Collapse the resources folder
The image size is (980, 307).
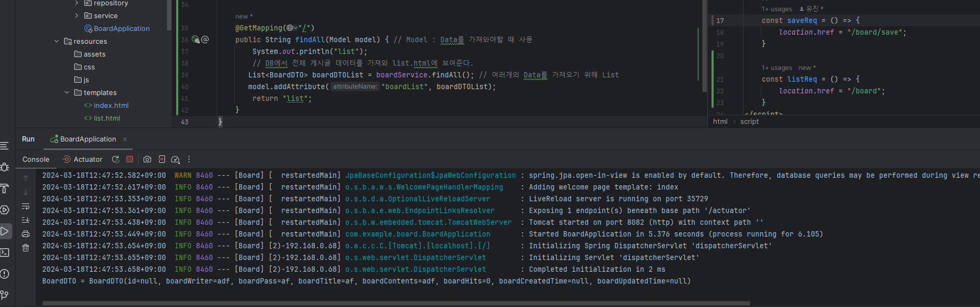tap(57, 41)
